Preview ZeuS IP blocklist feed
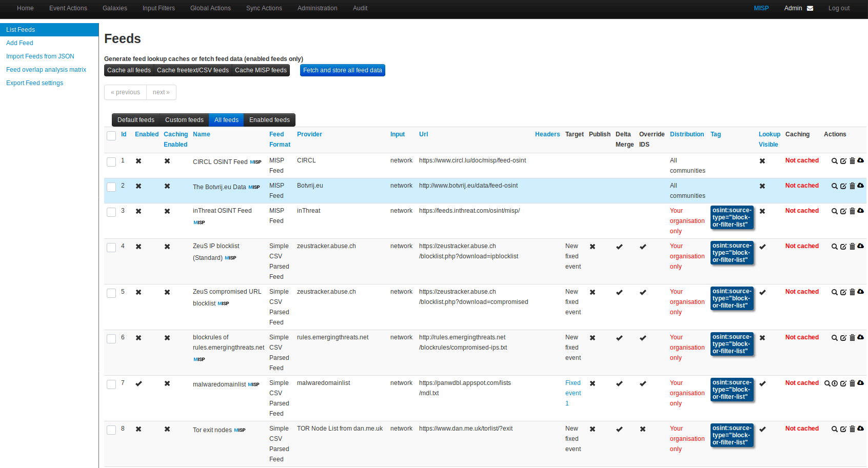The image size is (868, 468). coord(834,247)
